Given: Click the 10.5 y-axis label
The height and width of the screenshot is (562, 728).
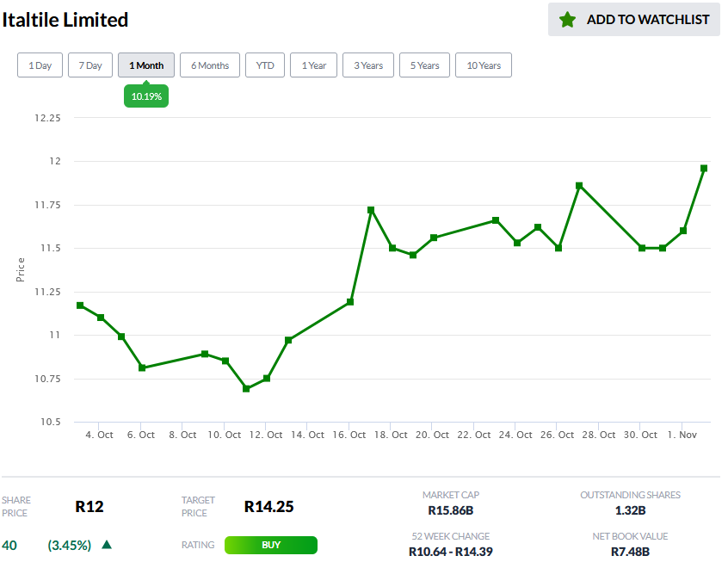Looking at the screenshot, I should [50, 422].
